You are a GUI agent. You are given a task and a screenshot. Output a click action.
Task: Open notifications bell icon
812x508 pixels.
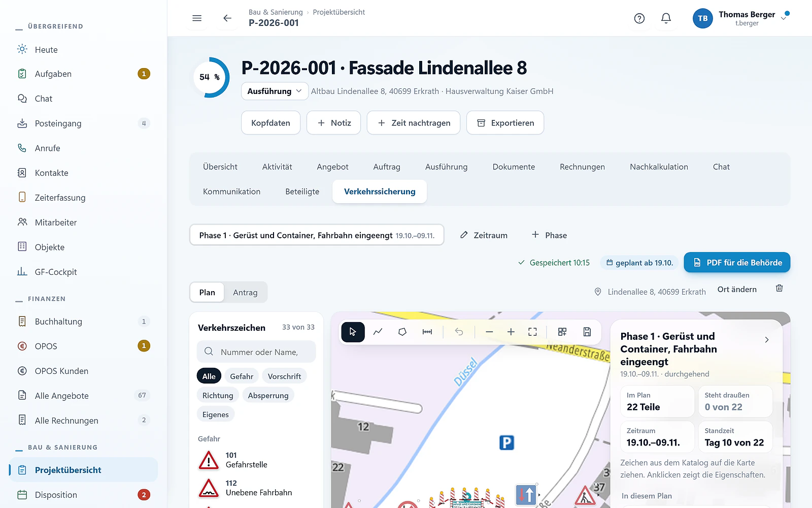pyautogui.click(x=666, y=18)
